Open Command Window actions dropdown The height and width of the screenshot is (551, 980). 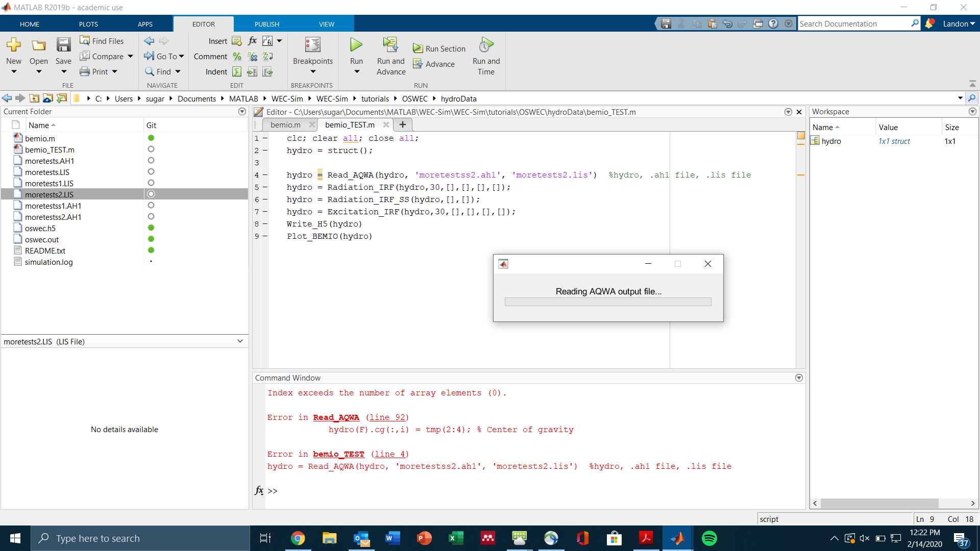click(799, 378)
